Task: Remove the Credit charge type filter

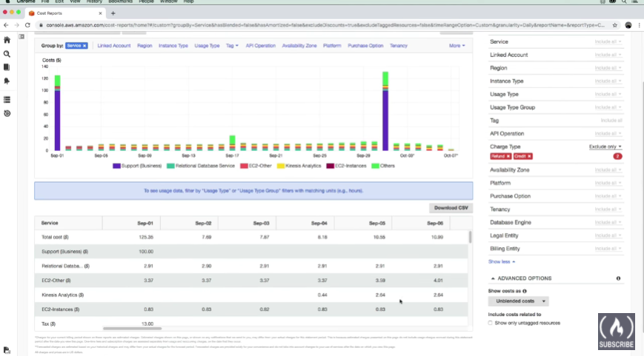Action: 529,156
